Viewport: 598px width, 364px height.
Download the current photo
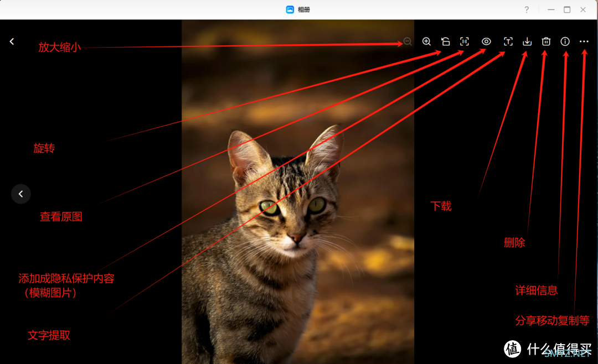pyautogui.click(x=527, y=41)
